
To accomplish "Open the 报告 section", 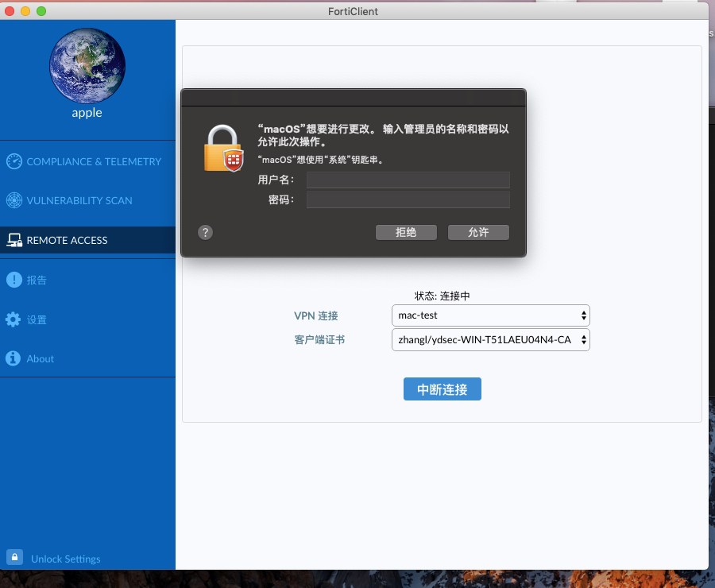I will tap(87, 280).
